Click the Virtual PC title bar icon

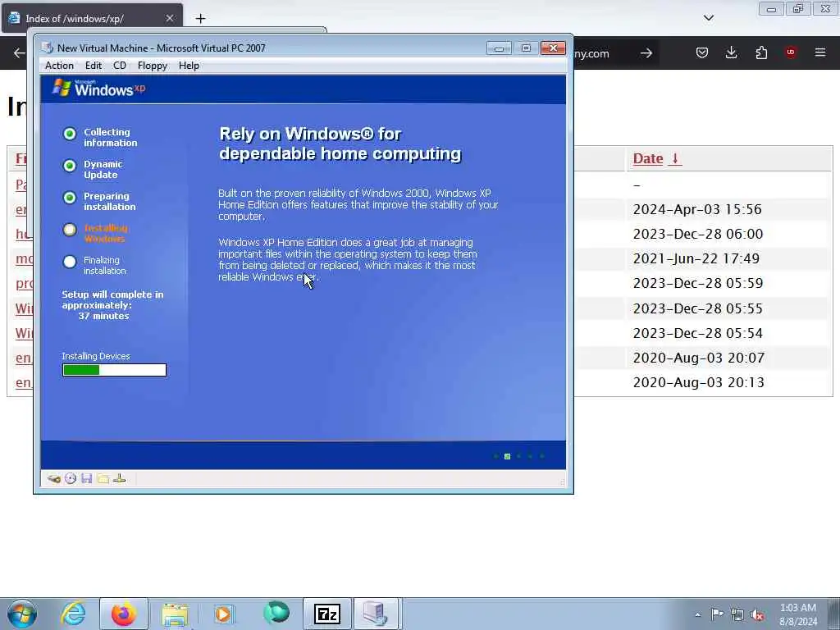(48, 48)
